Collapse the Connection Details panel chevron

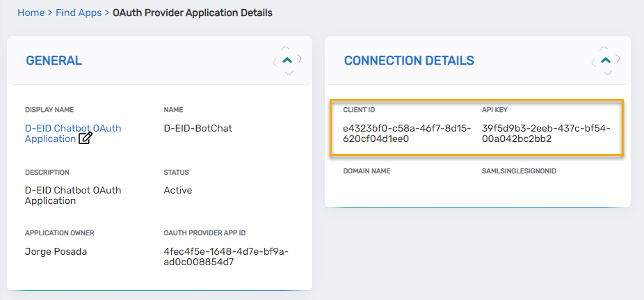click(605, 61)
